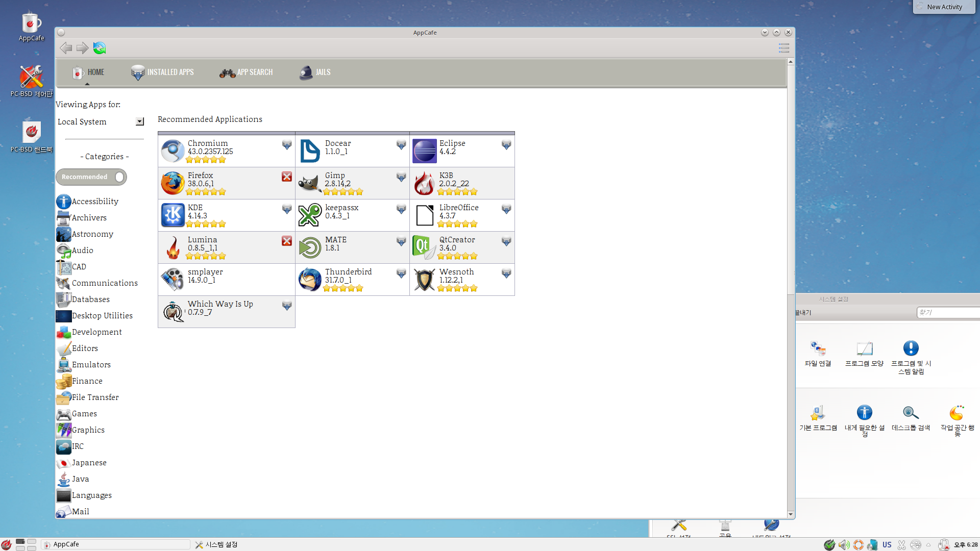Open the Audio category
980x551 pixels.
[x=75, y=251]
